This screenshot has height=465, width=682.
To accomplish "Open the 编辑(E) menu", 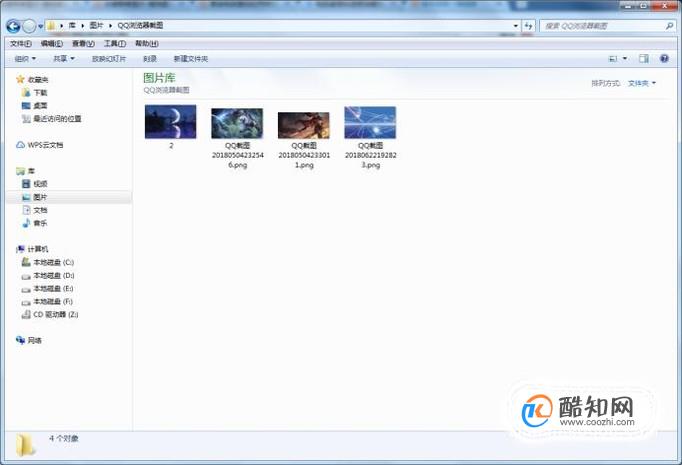I will [52, 43].
